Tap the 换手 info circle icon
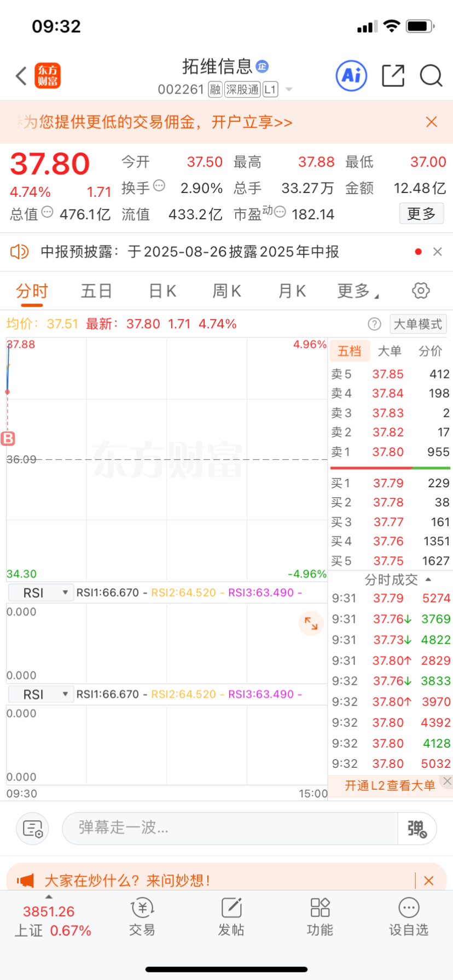 [x=159, y=186]
